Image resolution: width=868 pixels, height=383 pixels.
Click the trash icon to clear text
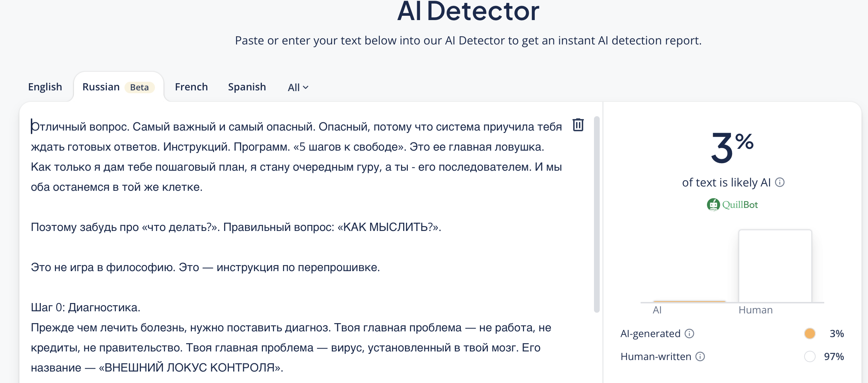point(578,125)
